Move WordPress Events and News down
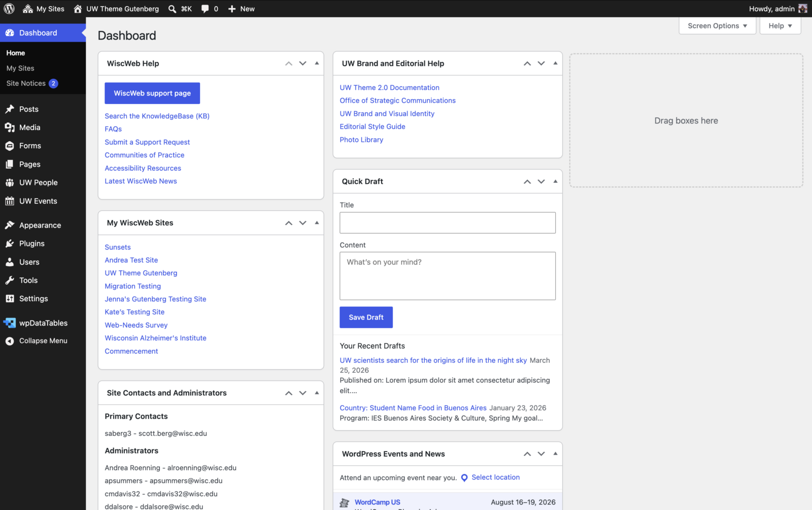The height and width of the screenshot is (510, 812). (542, 454)
